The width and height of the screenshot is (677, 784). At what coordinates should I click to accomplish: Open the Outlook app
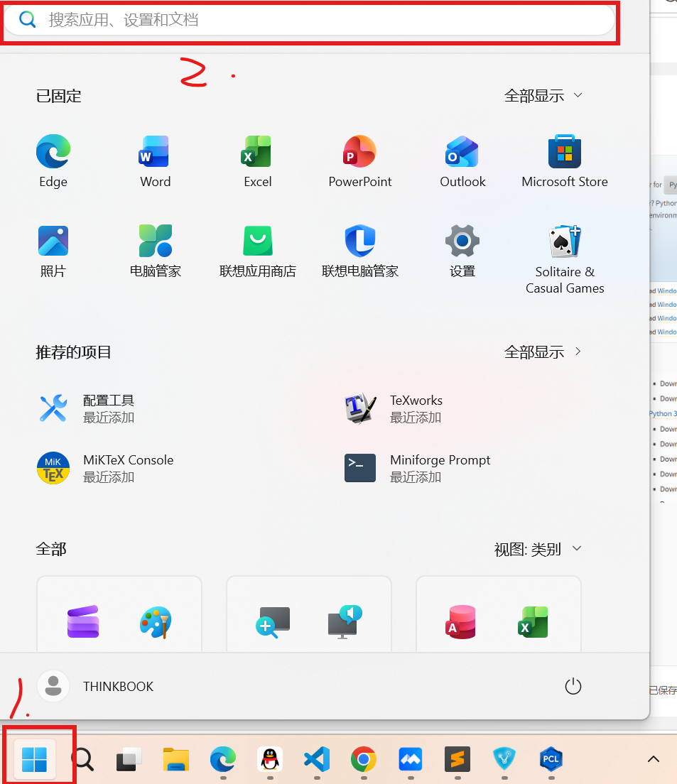(x=462, y=160)
